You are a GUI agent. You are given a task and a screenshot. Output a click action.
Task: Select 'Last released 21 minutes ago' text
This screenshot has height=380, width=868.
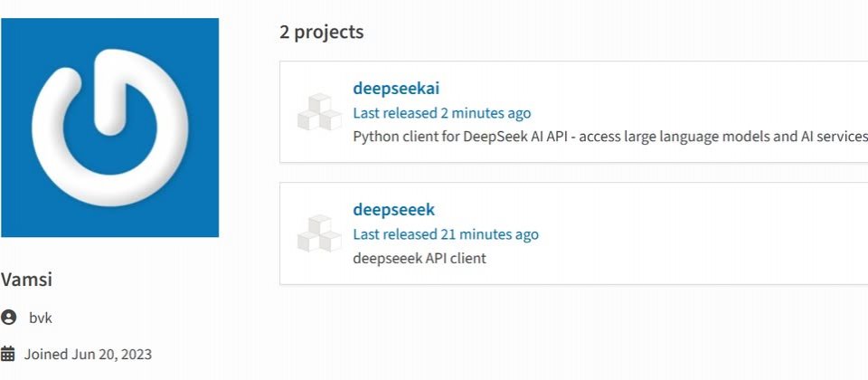[446, 235]
